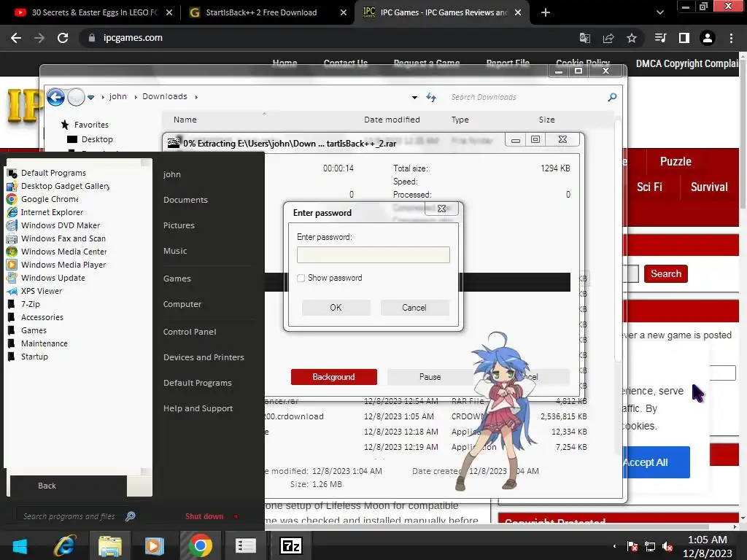Click the start menu search magnifier icon
The height and width of the screenshot is (560, 747).
pyautogui.click(x=130, y=516)
